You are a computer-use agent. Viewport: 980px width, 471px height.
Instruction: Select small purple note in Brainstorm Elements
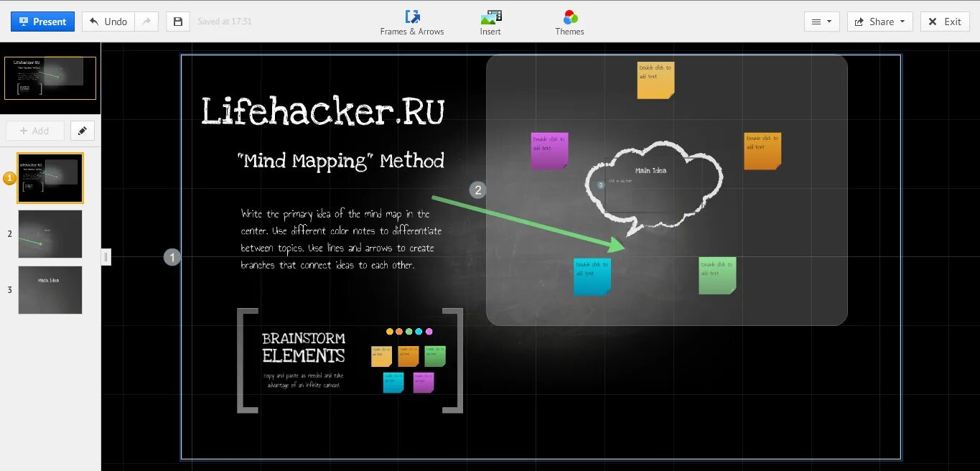(424, 382)
